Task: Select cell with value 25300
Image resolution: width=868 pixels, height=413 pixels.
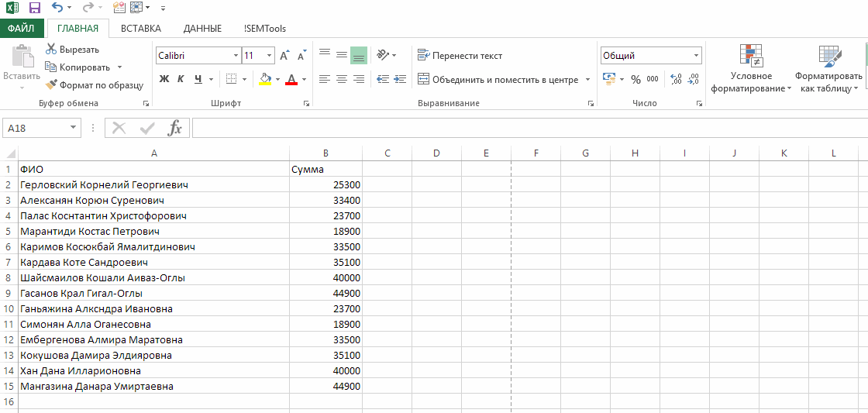Action: pos(325,185)
